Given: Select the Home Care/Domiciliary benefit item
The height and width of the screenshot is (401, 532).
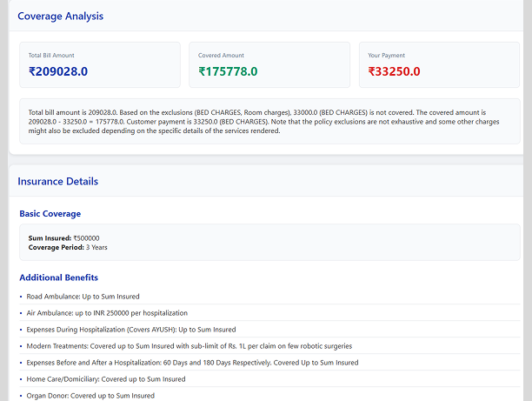Looking at the screenshot, I should (105, 379).
